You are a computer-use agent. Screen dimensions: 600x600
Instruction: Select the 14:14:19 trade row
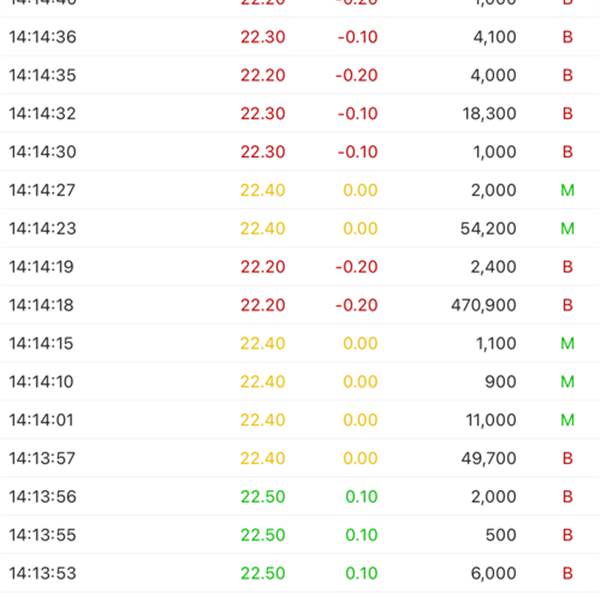pos(300,267)
